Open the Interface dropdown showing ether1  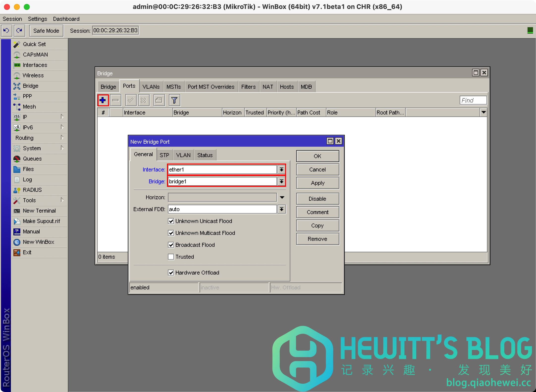[x=282, y=169]
